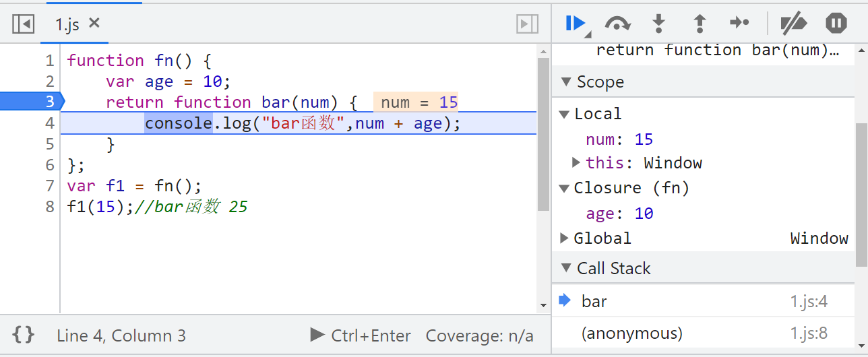868x357 pixels.
Task: Toggle the file navigator sidebar icon
Action: 24,24
